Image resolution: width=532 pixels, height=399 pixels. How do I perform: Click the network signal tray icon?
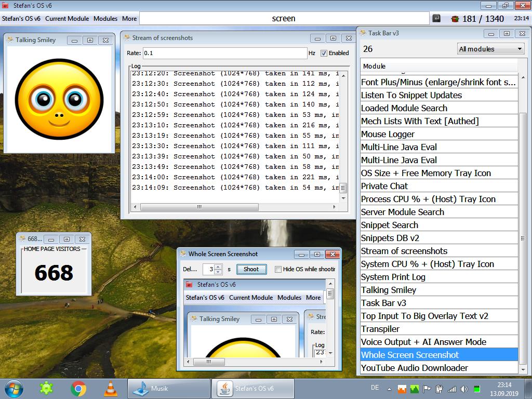(451, 389)
